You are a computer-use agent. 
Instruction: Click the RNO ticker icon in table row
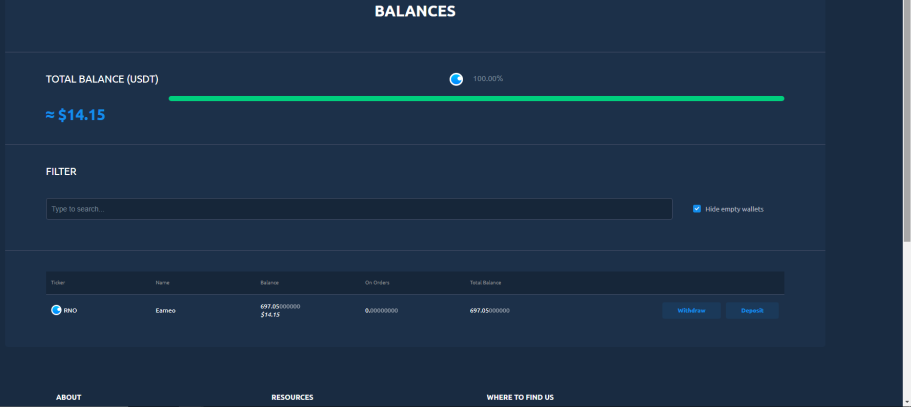point(56,310)
